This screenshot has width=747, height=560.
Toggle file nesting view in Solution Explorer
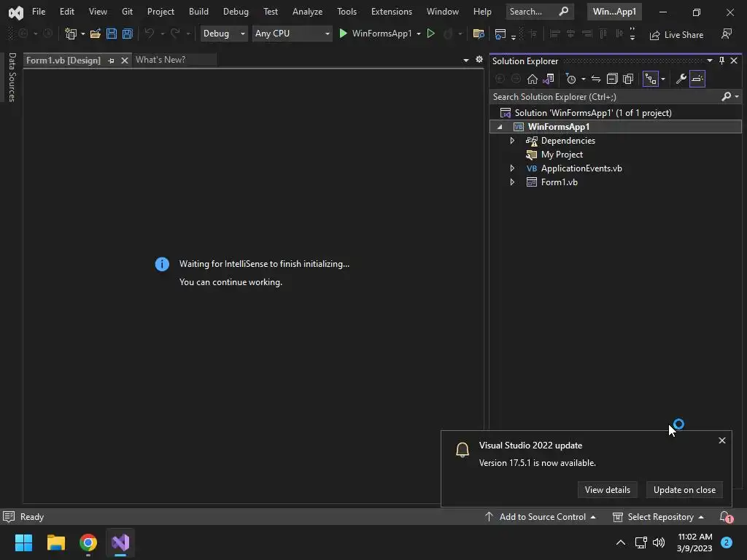click(x=651, y=79)
